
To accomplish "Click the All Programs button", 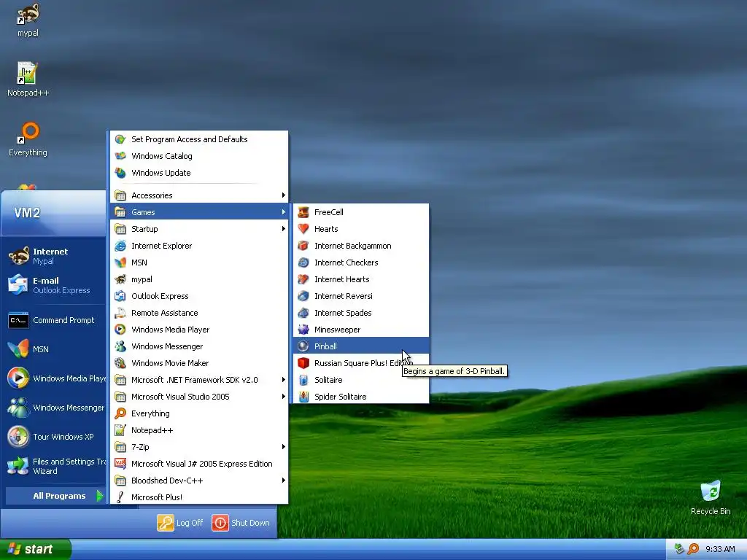I will [55, 496].
